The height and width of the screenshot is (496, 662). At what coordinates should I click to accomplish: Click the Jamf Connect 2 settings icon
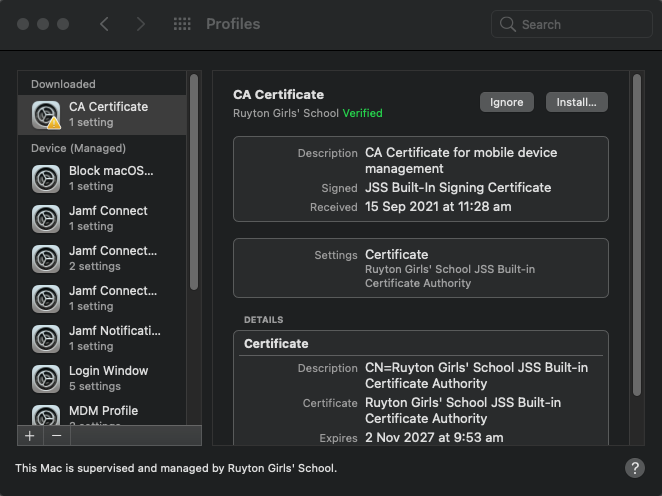coord(46,259)
